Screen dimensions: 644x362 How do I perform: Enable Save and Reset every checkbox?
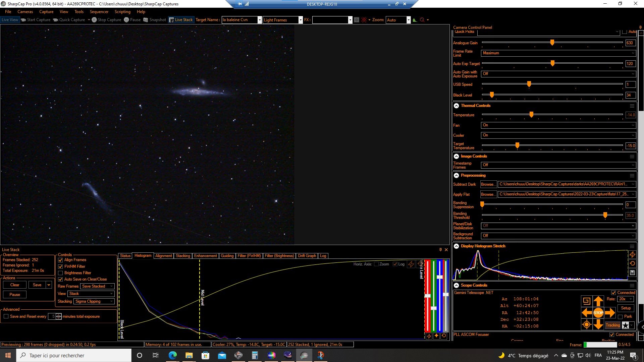[6, 316]
